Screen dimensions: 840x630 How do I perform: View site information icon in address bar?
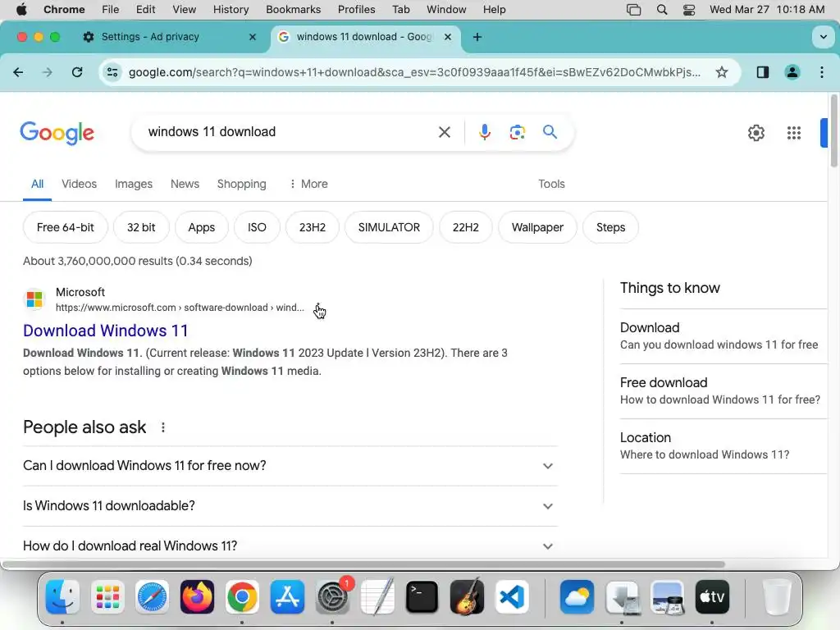pyautogui.click(x=112, y=72)
